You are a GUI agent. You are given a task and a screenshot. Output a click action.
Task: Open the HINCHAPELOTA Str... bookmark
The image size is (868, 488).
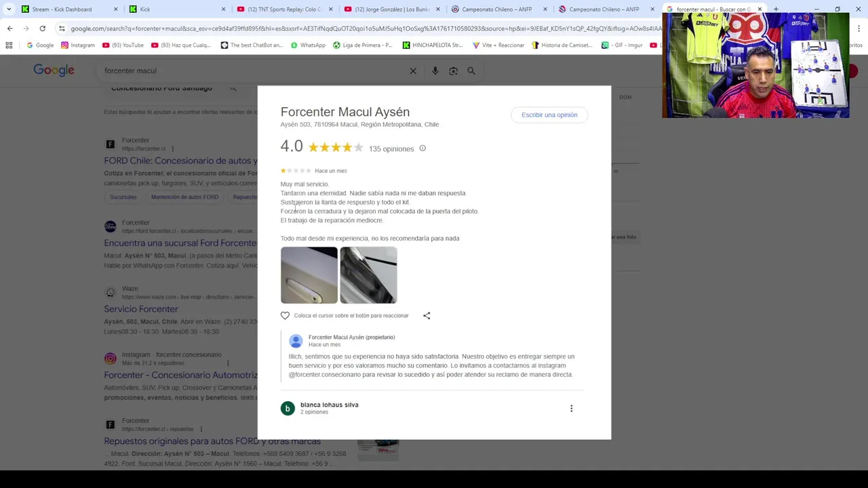[x=433, y=45]
